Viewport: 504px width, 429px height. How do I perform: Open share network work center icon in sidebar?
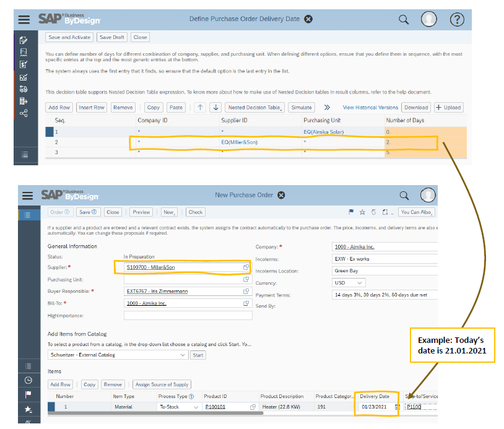pyautogui.click(x=24, y=113)
